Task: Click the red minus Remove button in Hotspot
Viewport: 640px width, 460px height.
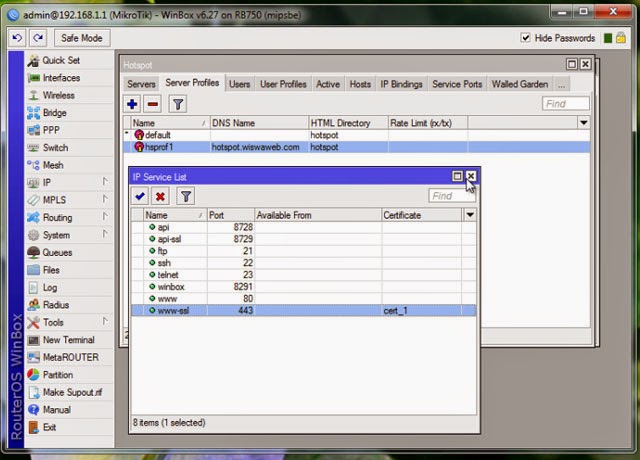Action: 153,104
